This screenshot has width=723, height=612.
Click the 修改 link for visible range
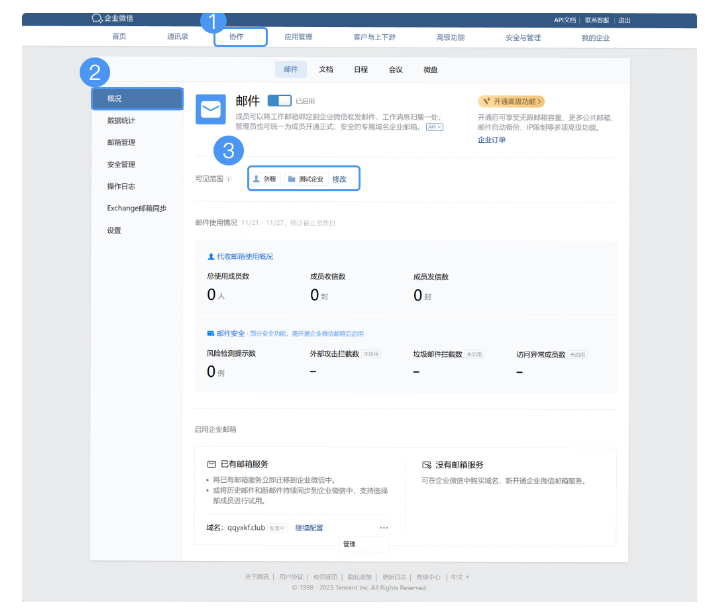pos(339,179)
